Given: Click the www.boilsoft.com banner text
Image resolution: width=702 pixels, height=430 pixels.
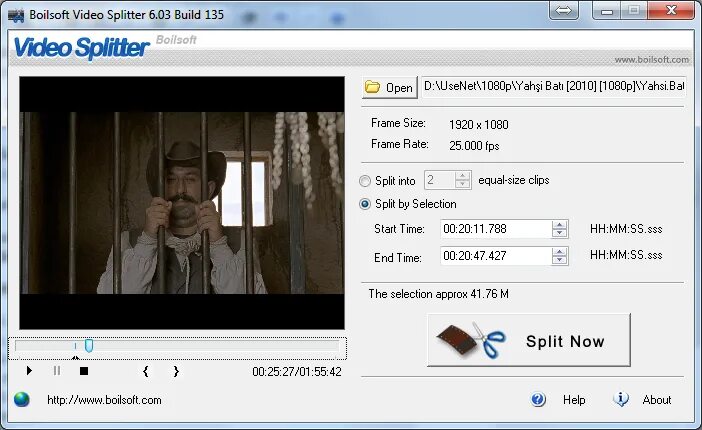Looking at the screenshot, I should 651,60.
